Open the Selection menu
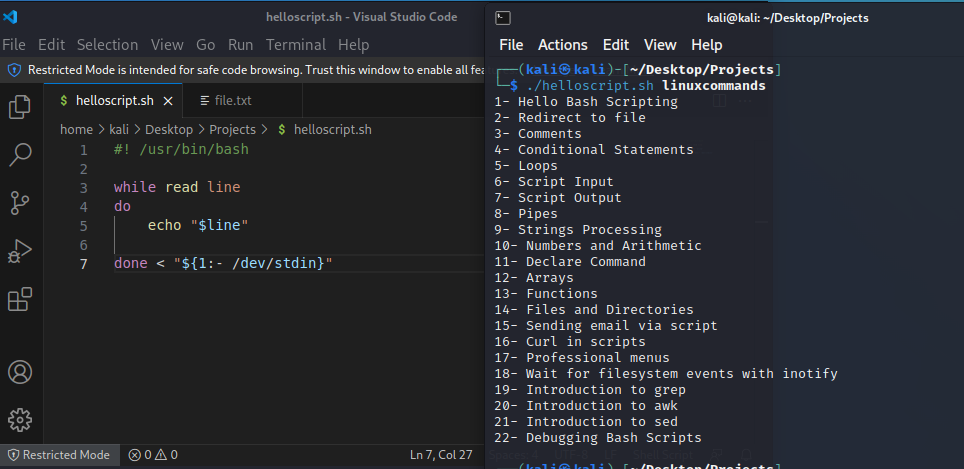Image resolution: width=964 pixels, height=469 pixels. click(108, 45)
